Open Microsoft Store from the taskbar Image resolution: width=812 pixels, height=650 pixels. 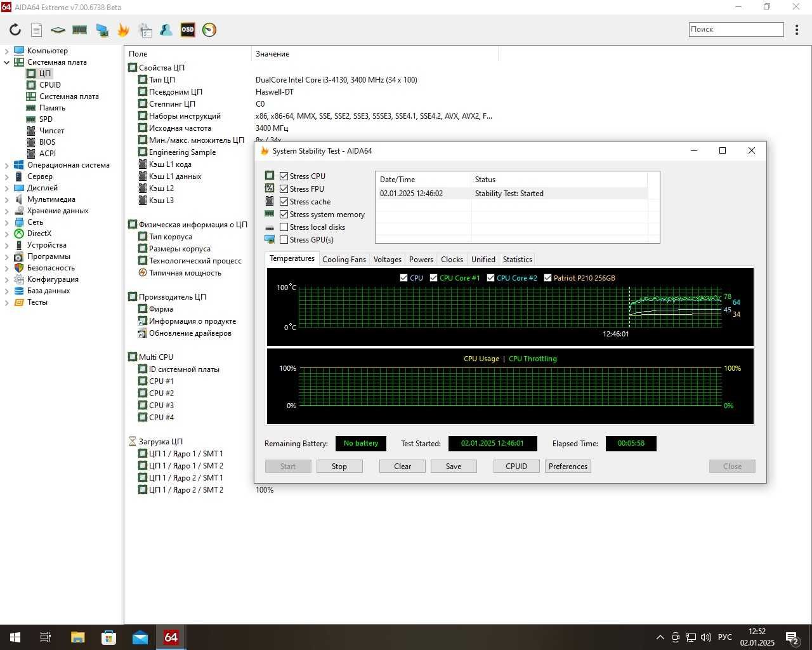[108, 637]
